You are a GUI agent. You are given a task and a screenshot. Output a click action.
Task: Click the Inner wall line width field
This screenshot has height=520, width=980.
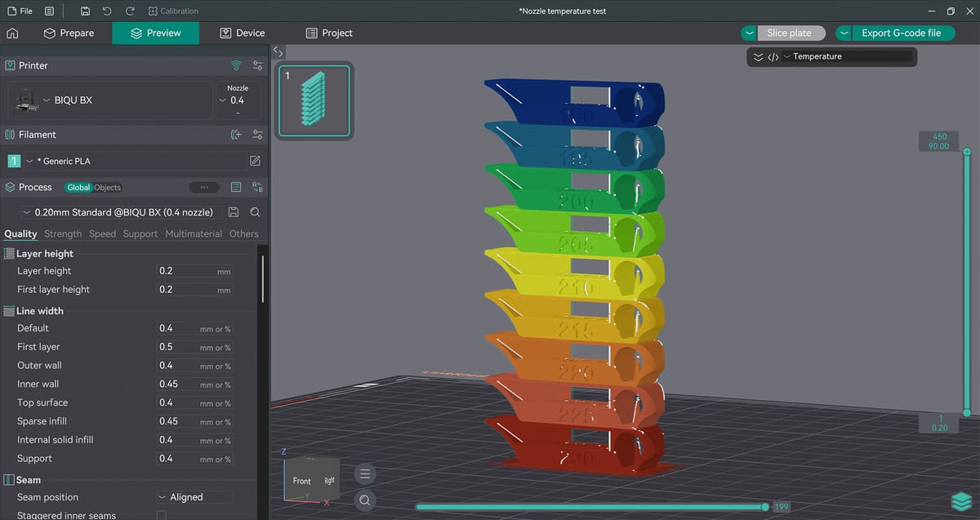tap(194, 384)
